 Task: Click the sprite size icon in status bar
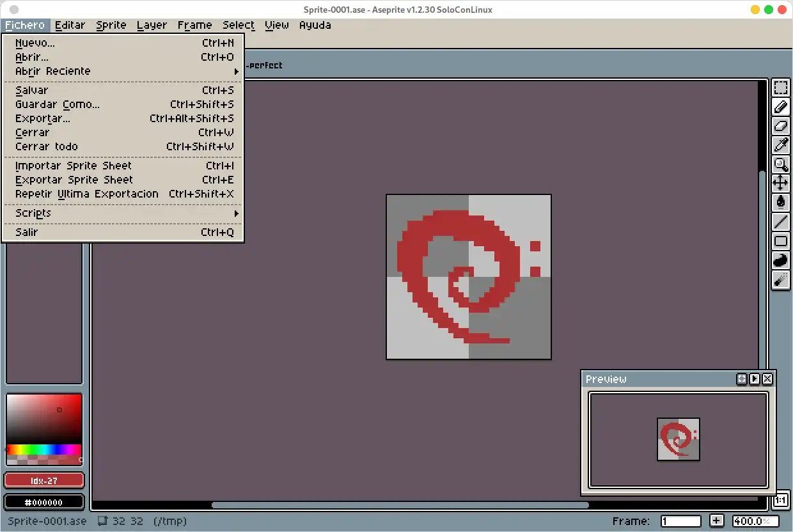pos(102,521)
